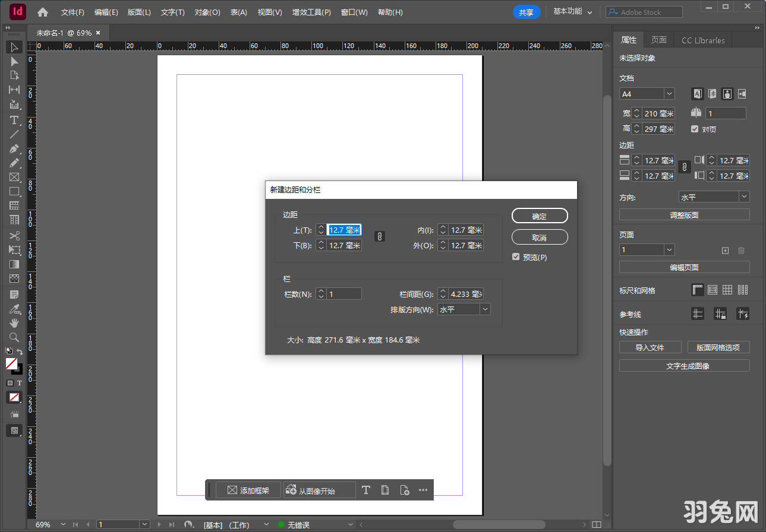Click the 编辑页面 button
766x532 pixels.
pos(684,267)
